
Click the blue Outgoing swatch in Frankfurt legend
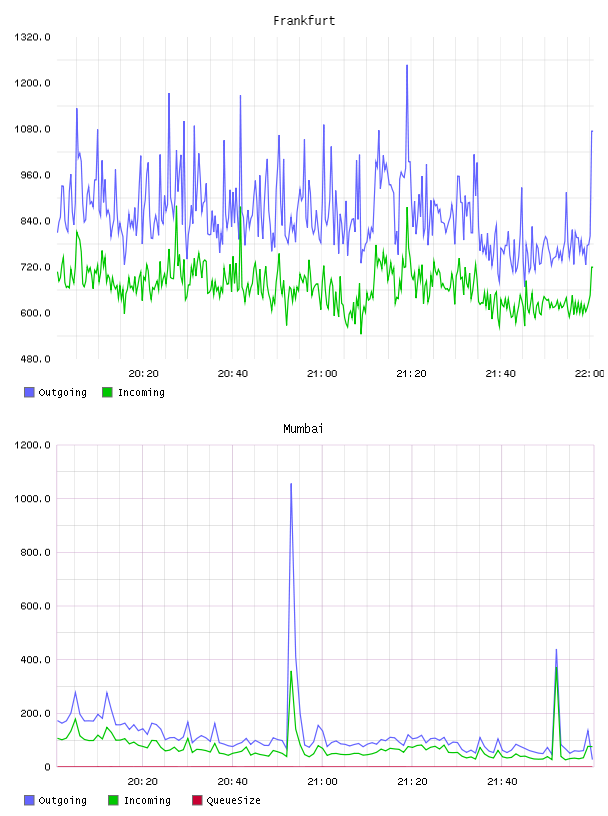(29, 392)
